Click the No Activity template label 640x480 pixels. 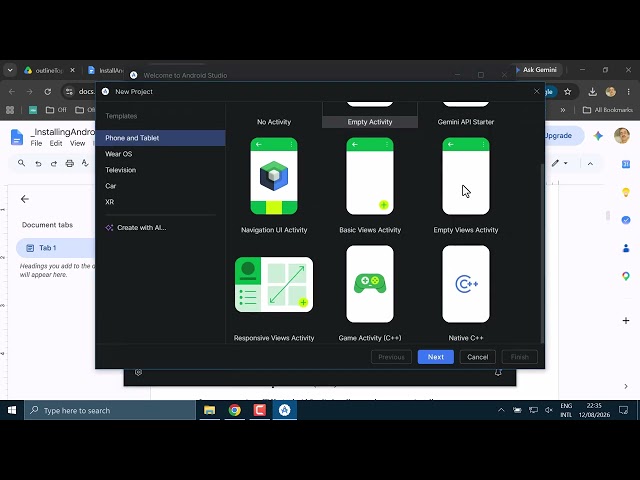click(x=274, y=122)
